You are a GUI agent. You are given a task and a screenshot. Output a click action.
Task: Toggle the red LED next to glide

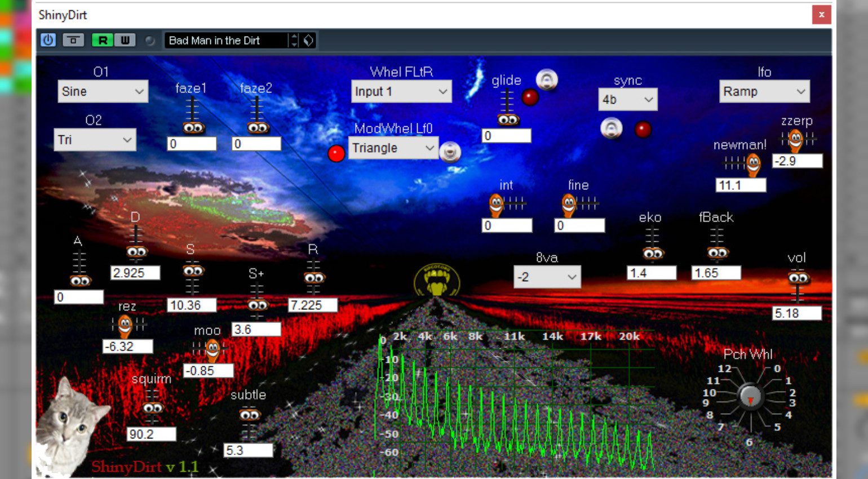530,97
